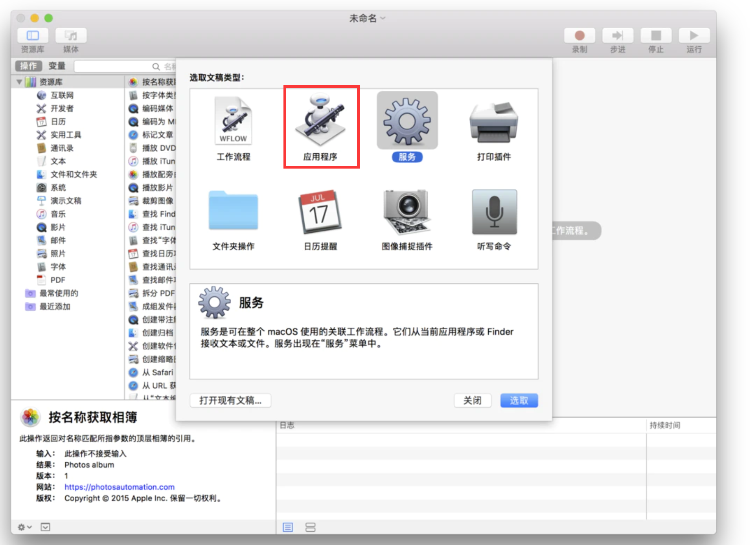Switch to the 变量 variables tab
756x545 pixels.
tap(57, 66)
